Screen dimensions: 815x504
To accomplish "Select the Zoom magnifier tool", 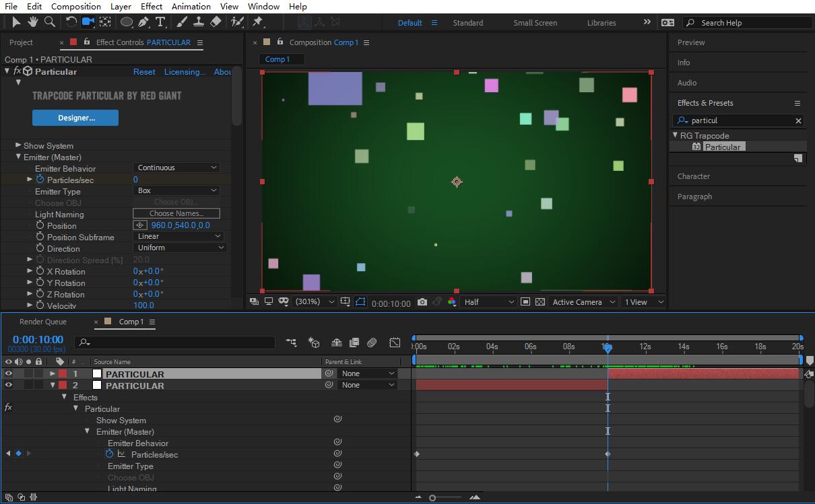I will coord(50,22).
